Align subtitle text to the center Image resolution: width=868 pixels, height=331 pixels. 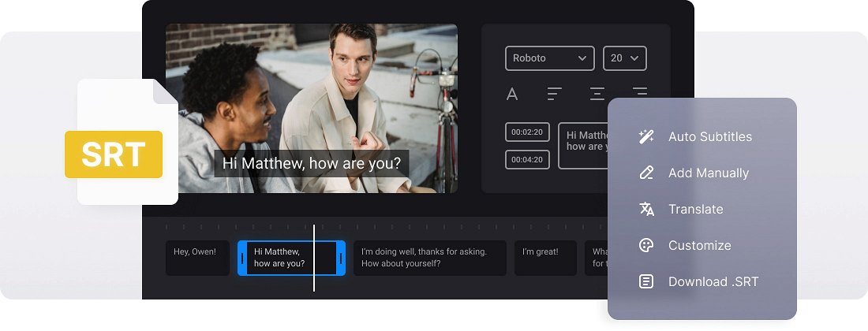pos(597,94)
